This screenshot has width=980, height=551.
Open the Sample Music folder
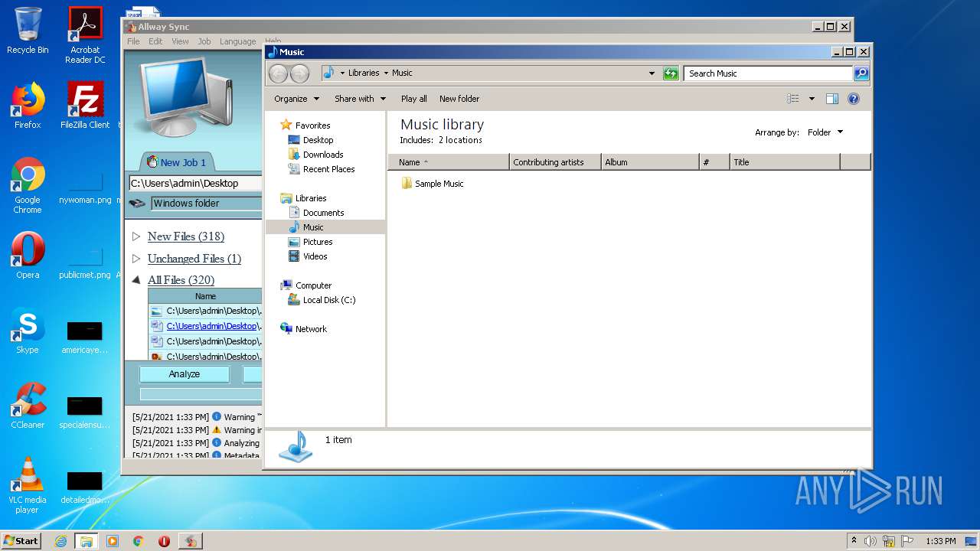(433, 184)
